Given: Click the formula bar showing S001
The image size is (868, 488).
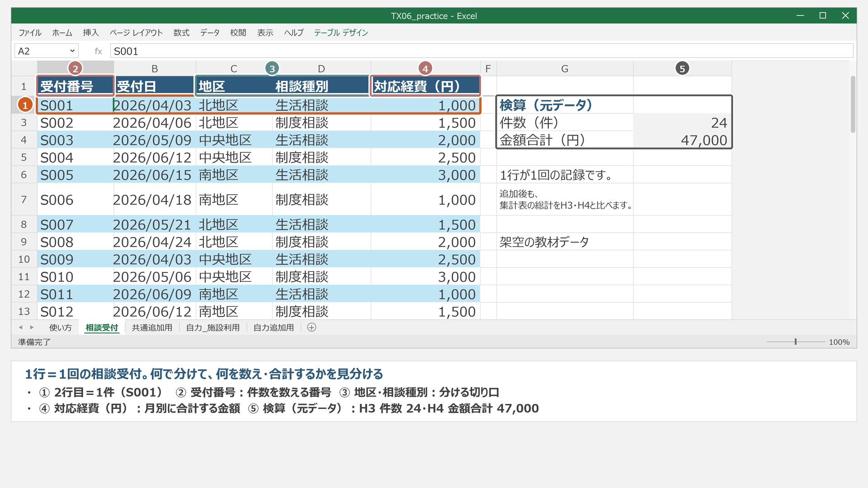Looking at the screenshot, I should (481, 51).
